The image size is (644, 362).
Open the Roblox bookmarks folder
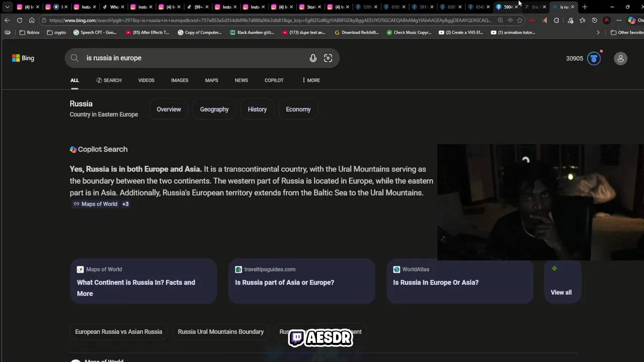[30, 33]
